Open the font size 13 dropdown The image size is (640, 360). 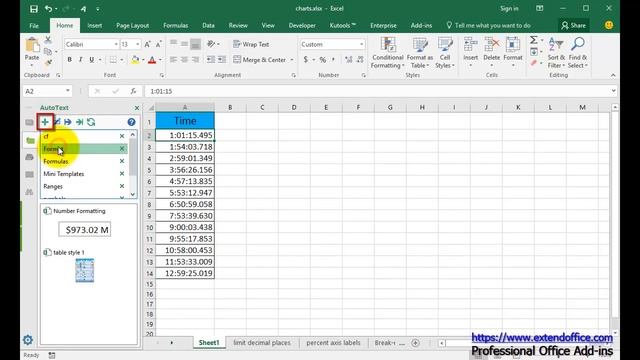pos(138,44)
